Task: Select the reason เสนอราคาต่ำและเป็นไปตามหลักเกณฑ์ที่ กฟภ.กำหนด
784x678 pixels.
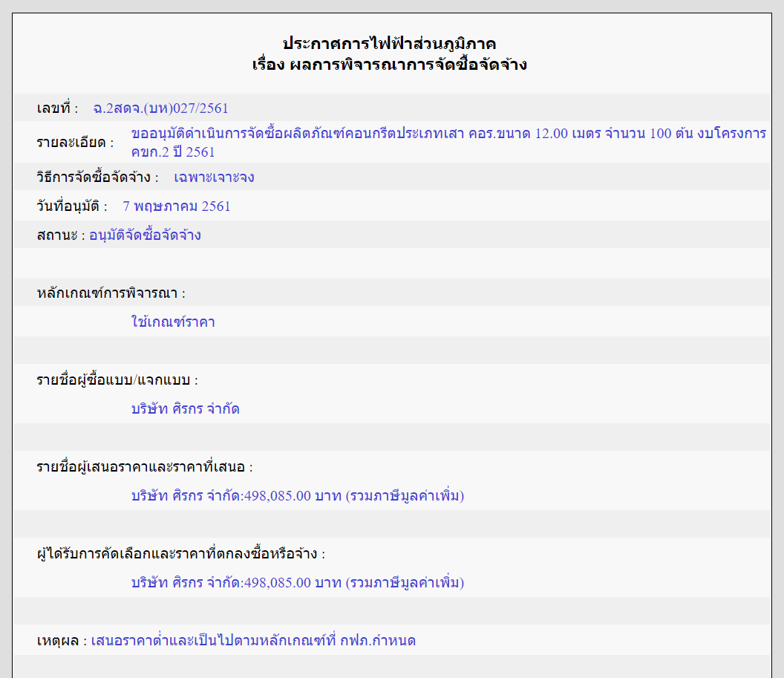Action: tap(253, 641)
